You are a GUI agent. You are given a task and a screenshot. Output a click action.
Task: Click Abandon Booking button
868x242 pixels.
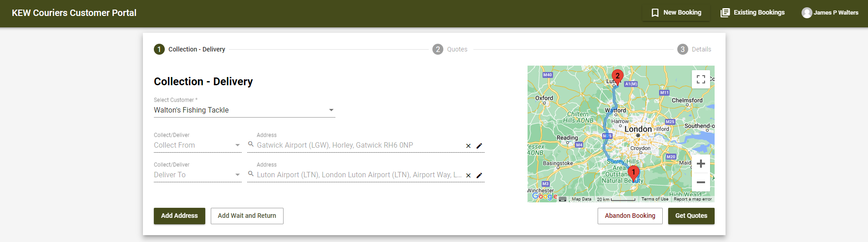(x=630, y=216)
